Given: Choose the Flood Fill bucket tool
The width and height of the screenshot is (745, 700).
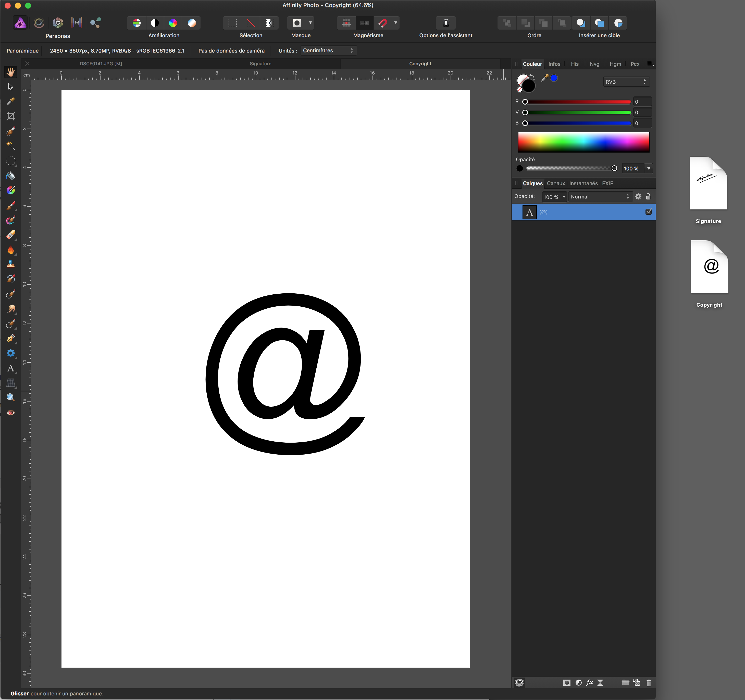Looking at the screenshot, I should [10, 176].
